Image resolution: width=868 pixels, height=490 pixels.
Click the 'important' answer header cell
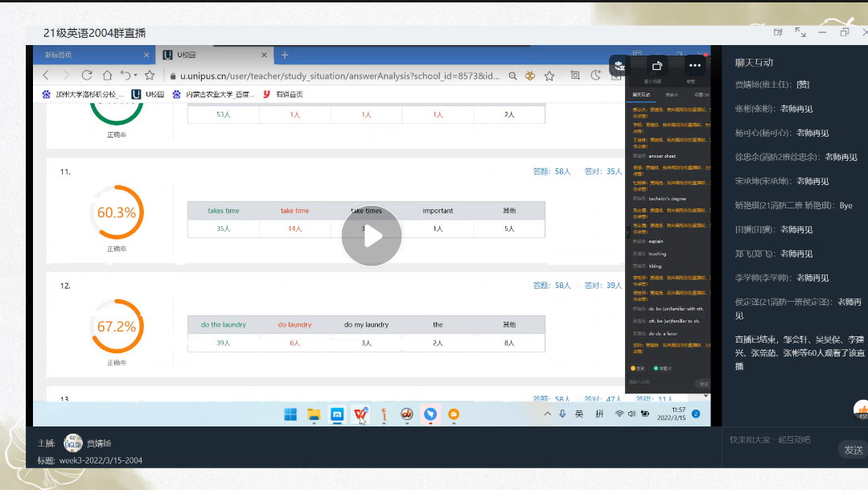pos(438,210)
